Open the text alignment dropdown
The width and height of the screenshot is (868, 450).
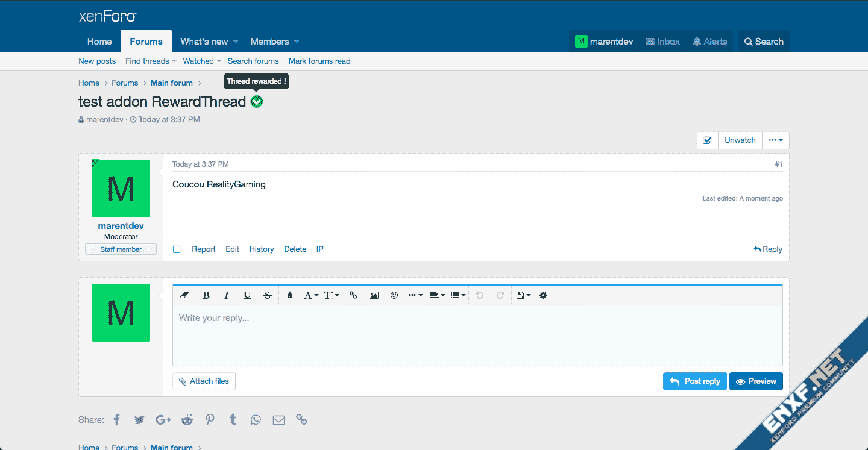pyautogui.click(x=437, y=295)
